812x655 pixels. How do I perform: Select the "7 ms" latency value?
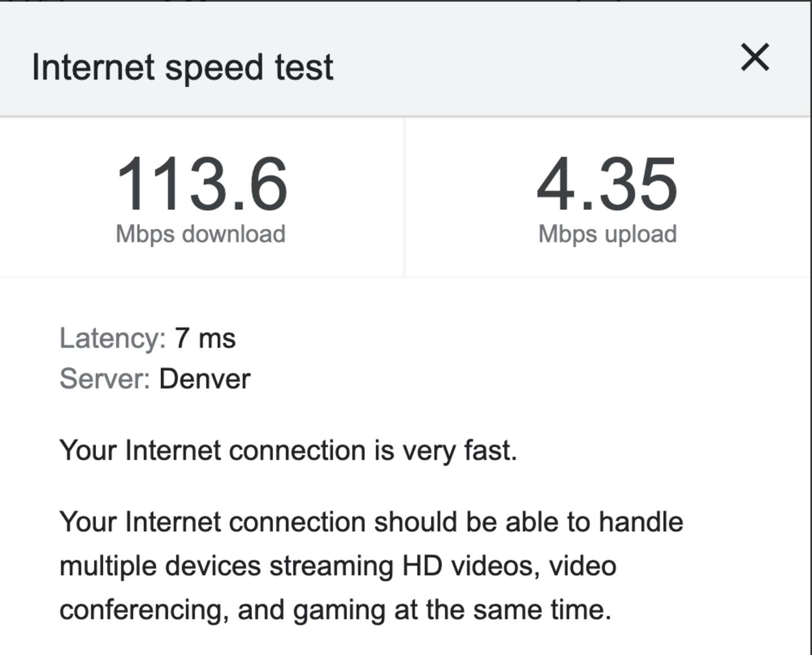[x=205, y=339]
